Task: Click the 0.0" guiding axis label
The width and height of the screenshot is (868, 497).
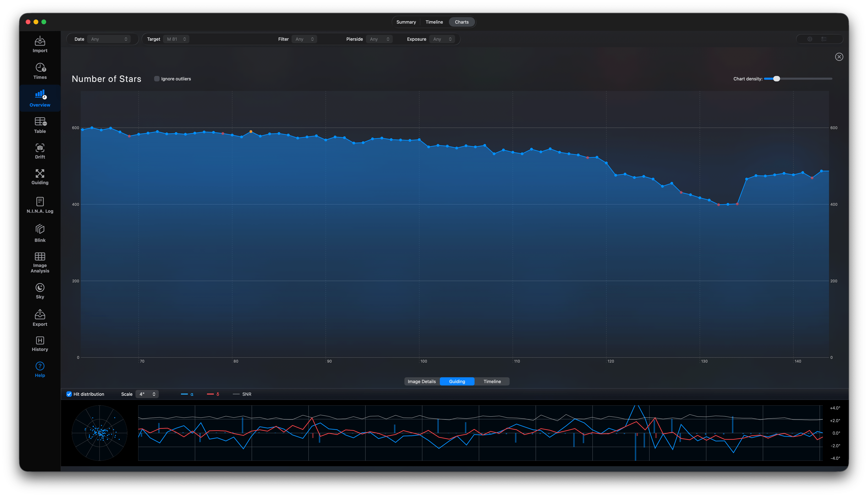Action: [x=836, y=433]
